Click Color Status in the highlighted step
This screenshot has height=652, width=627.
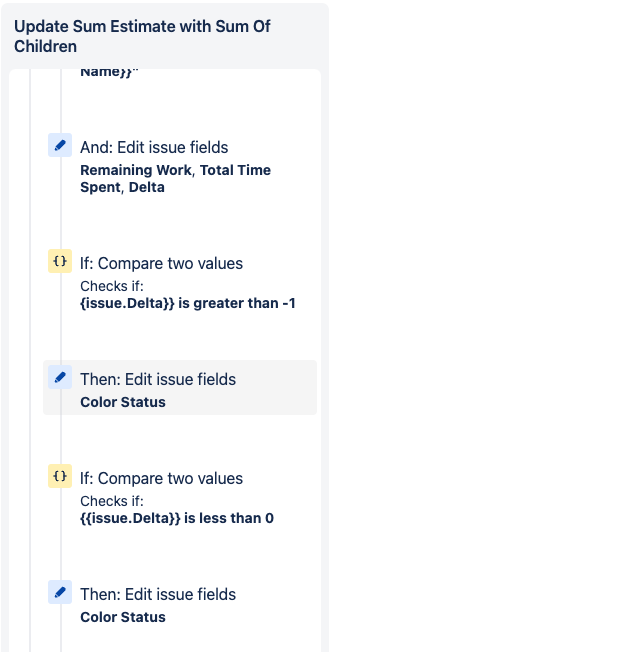click(x=123, y=402)
